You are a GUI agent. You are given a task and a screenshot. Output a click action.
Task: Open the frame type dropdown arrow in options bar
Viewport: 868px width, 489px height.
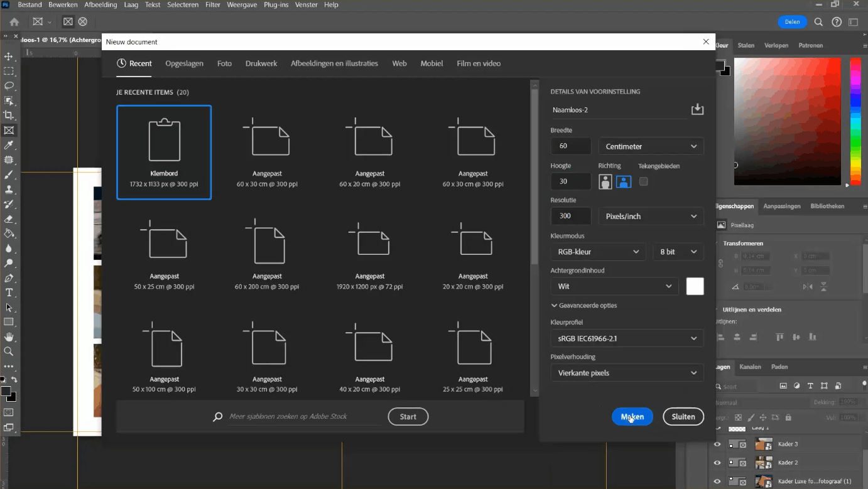click(x=49, y=22)
